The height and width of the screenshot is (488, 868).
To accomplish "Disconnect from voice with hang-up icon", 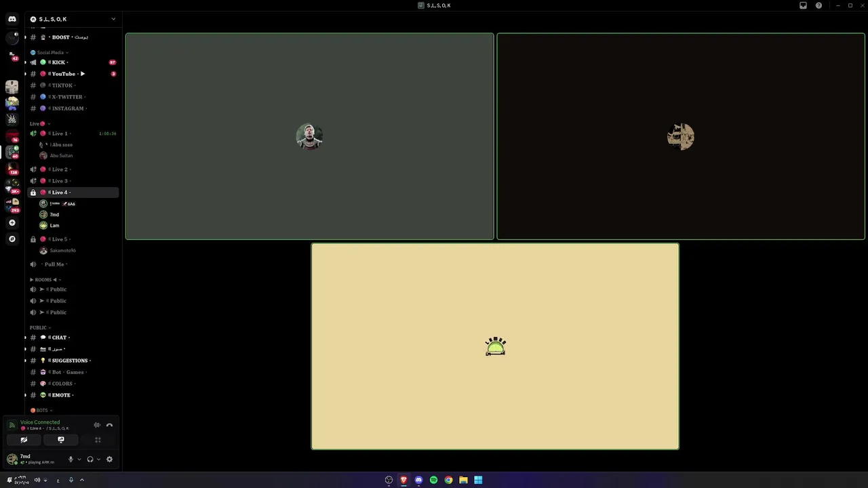I will [x=109, y=425].
